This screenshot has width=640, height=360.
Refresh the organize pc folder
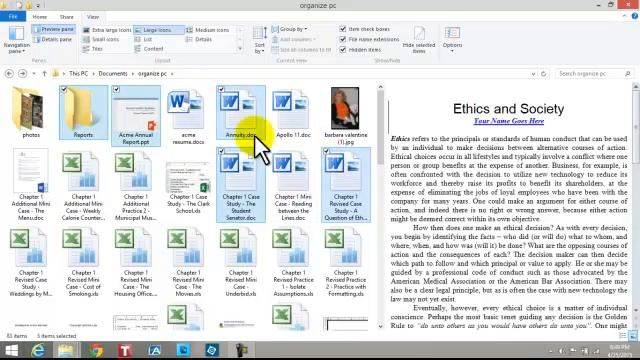543,73
